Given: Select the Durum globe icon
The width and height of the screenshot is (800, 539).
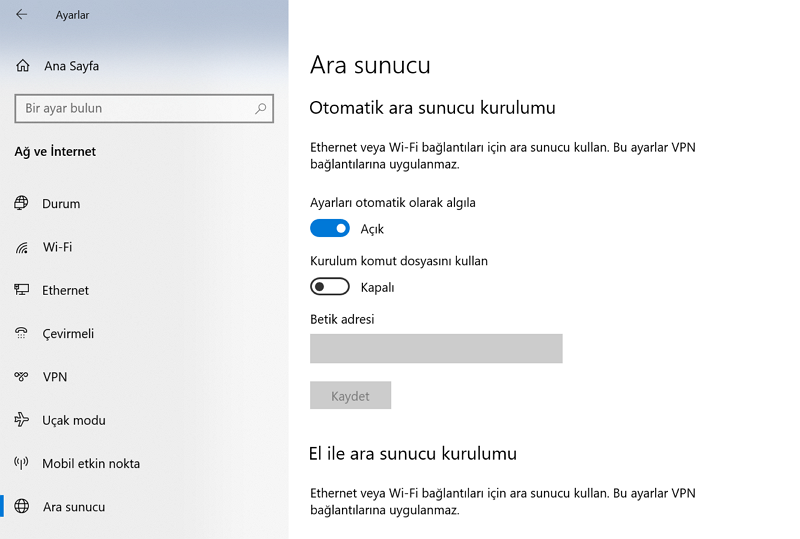Looking at the screenshot, I should 22,204.
